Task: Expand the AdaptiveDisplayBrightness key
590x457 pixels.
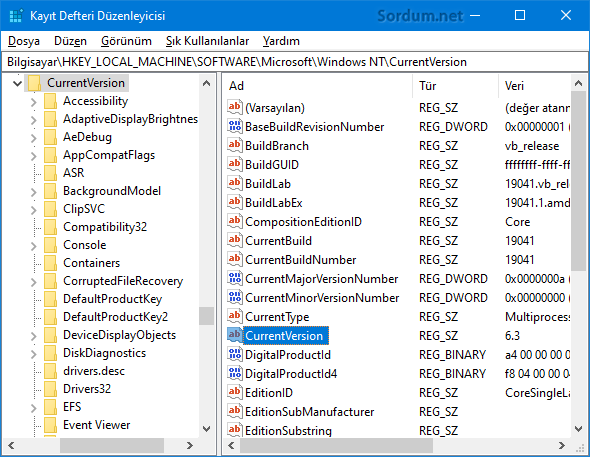Action: click(x=33, y=120)
